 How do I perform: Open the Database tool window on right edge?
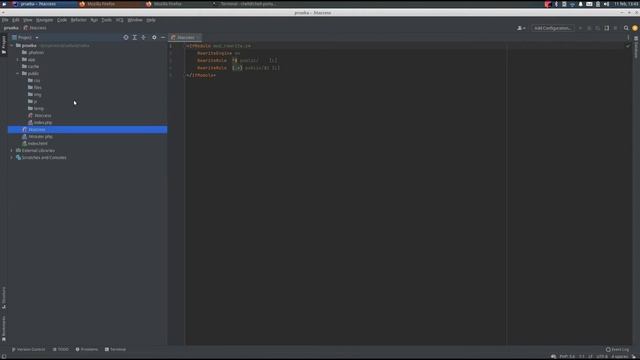tap(636, 47)
